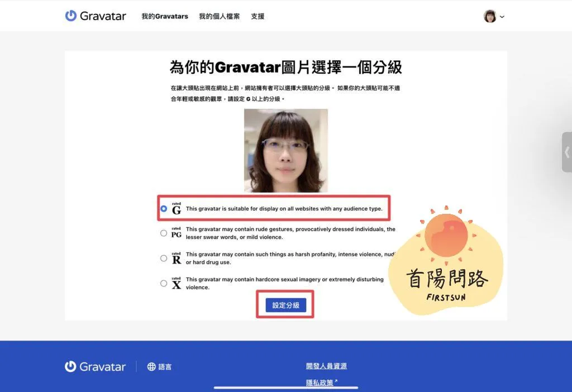The height and width of the screenshot is (392, 572).
Task: Click the rated X icon
Action: [x=177, y=283]
